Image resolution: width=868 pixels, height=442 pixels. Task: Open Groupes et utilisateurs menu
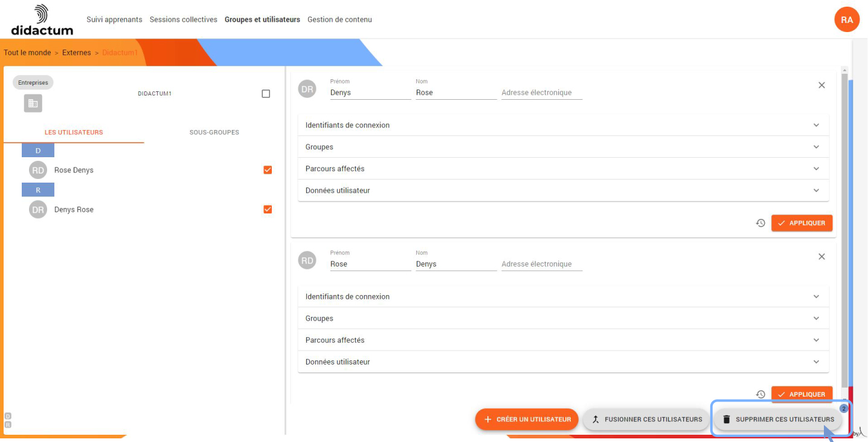point(262,19)
